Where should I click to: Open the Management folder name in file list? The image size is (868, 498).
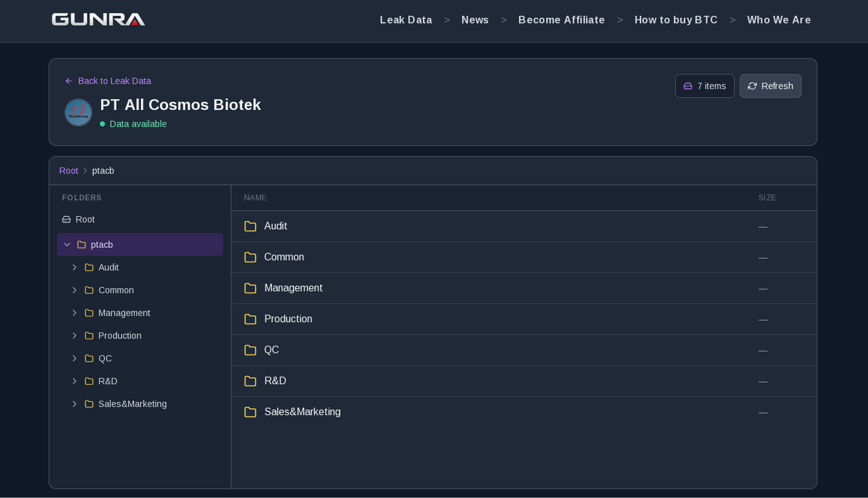(x=293, y=288)
